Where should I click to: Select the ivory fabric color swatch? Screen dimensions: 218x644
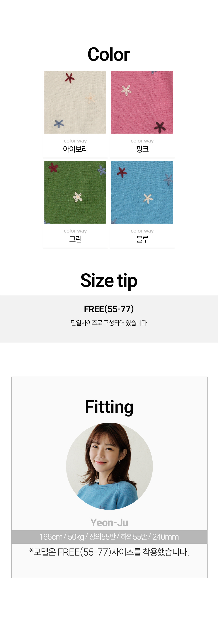tap(75, 102)
